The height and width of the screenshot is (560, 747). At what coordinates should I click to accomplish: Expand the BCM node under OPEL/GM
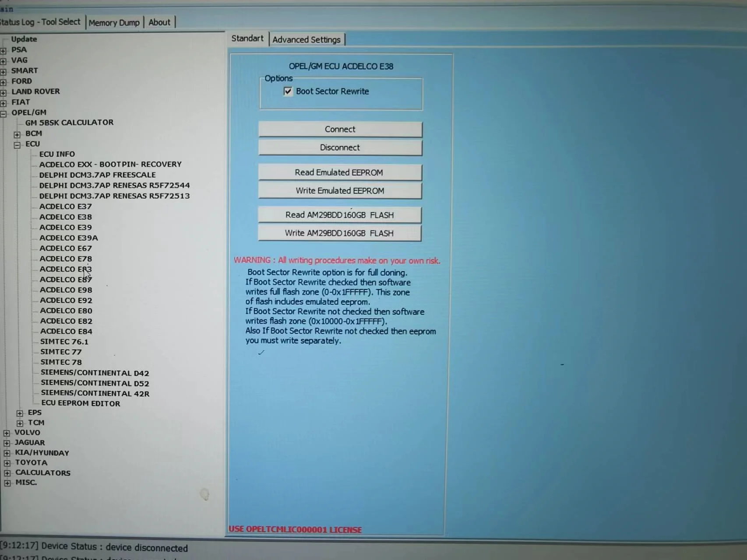pos(18,133)
